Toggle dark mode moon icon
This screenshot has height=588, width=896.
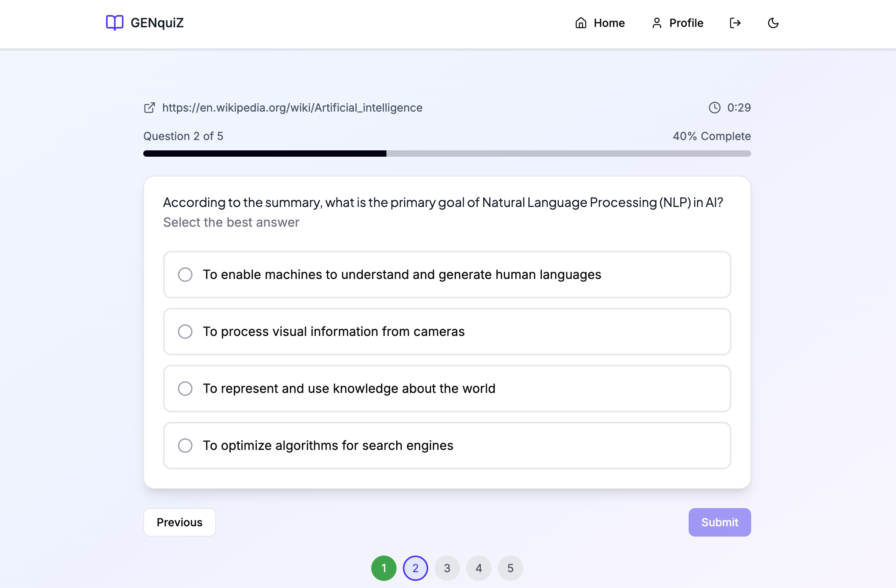773,23
